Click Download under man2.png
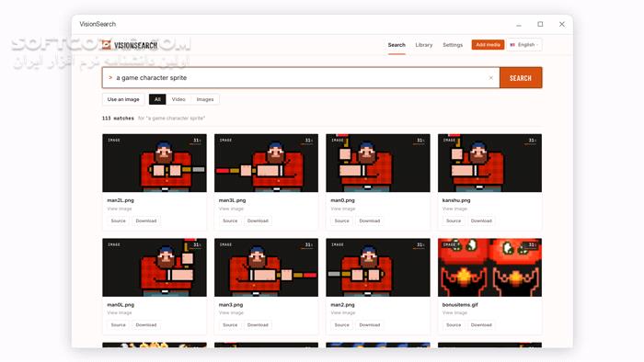The height and width of the screenshot is (362, 644). click(x=370, y=324)
